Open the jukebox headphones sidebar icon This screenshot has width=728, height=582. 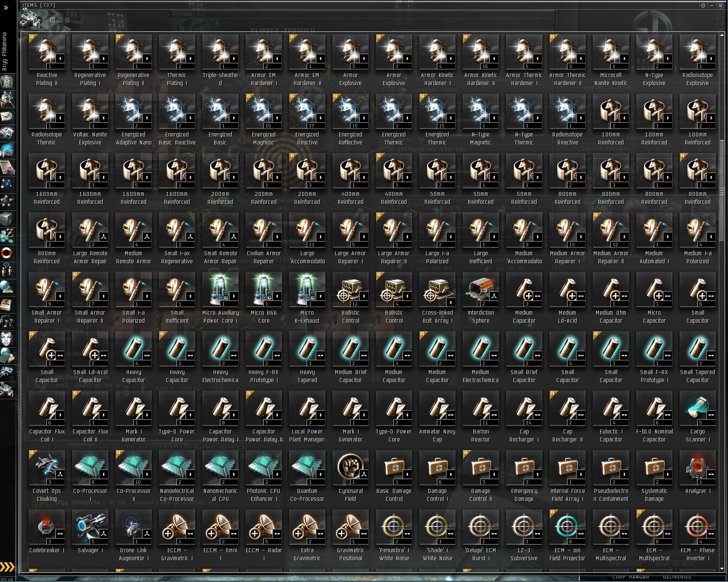(x=7, y=322)
